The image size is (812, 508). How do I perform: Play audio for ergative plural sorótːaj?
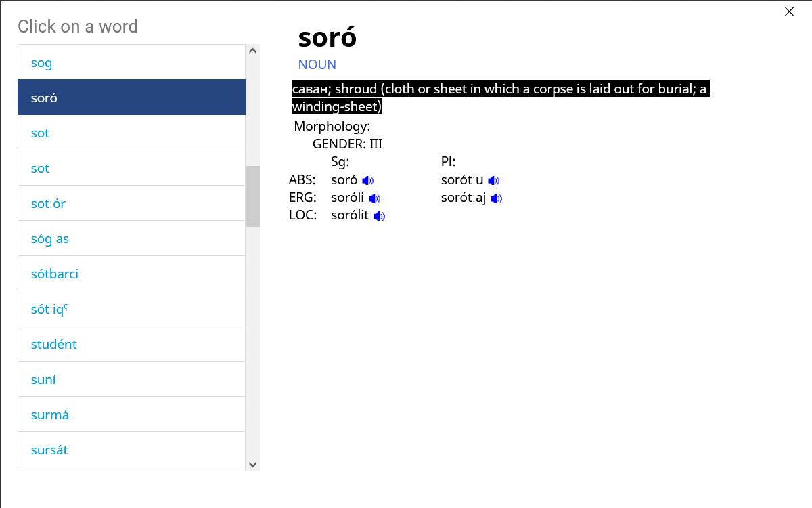pos(496,198)
